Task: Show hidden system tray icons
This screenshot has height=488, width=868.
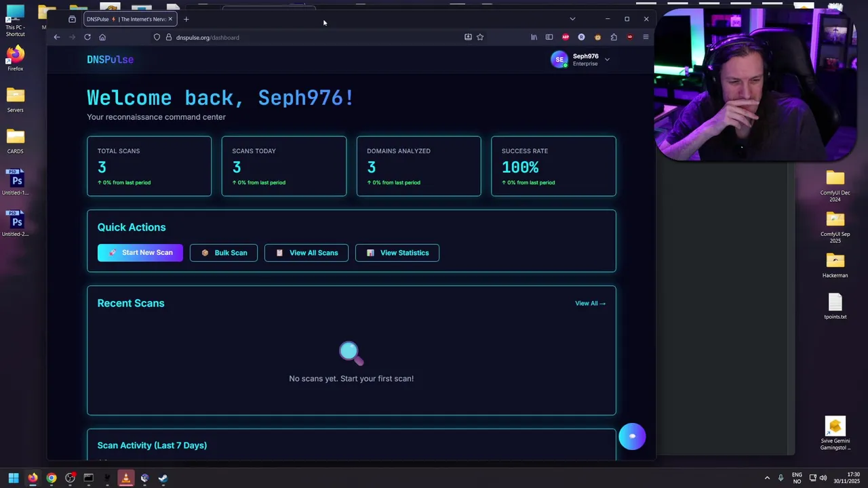Action: (x=767, y=478)
